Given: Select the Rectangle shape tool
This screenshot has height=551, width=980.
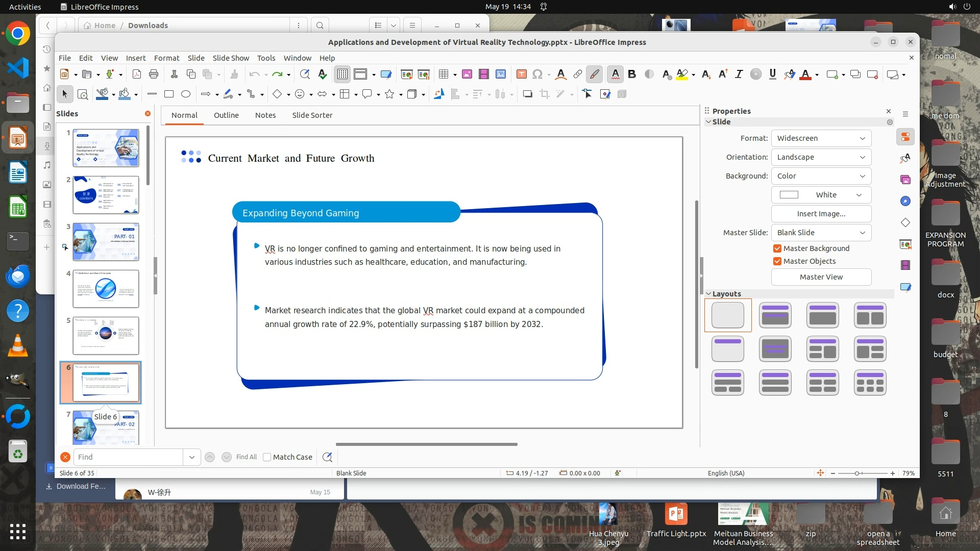Looking at the screenshot, I should click(x=169, y=94).
